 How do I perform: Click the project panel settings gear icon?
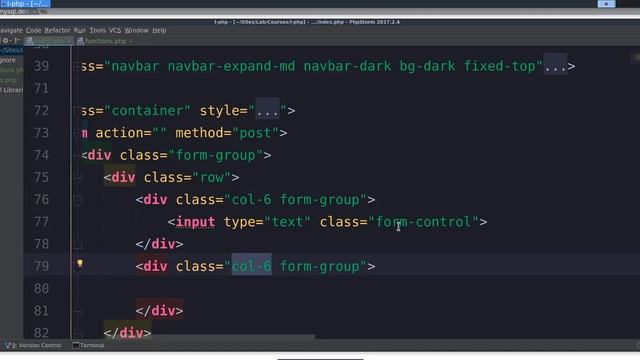(6, 40)
